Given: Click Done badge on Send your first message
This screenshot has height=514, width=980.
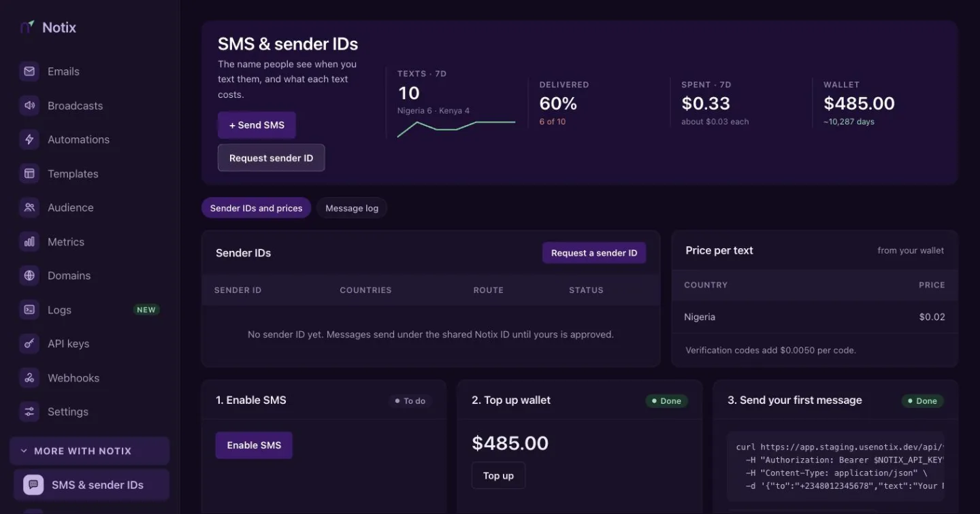Looking at the screenshot, I should pos(922,401).
